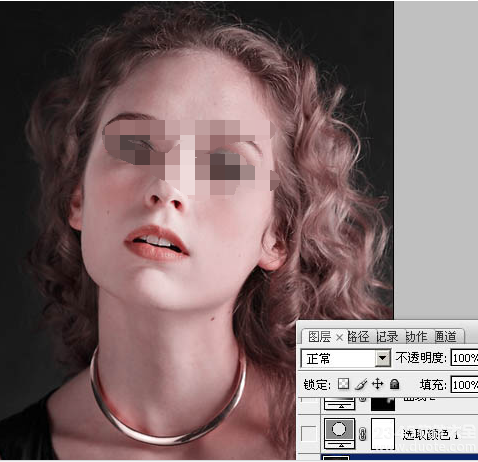Select the white layer mask of 选取颜色 1
The image size is (478, 462).
point(383,434)
